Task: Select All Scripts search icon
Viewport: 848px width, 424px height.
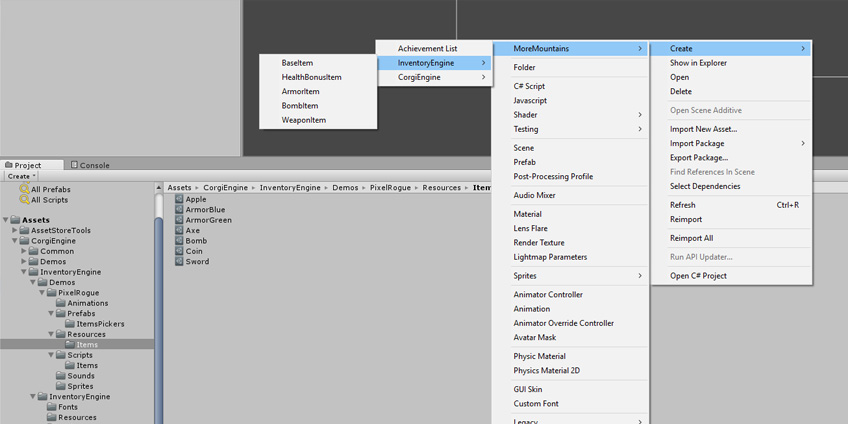Action: click(24, 200)
